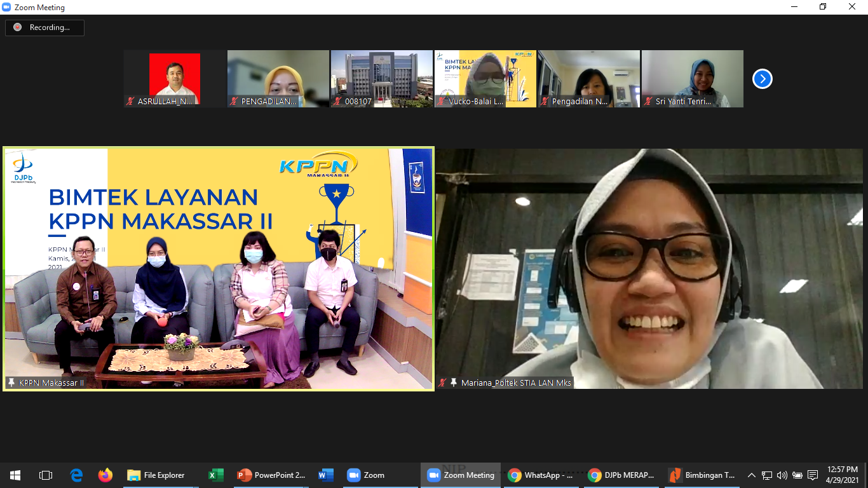This screenshot has width=868, height=488.
Task: Open Excel from the taskbar
Action: click(216, 475)
